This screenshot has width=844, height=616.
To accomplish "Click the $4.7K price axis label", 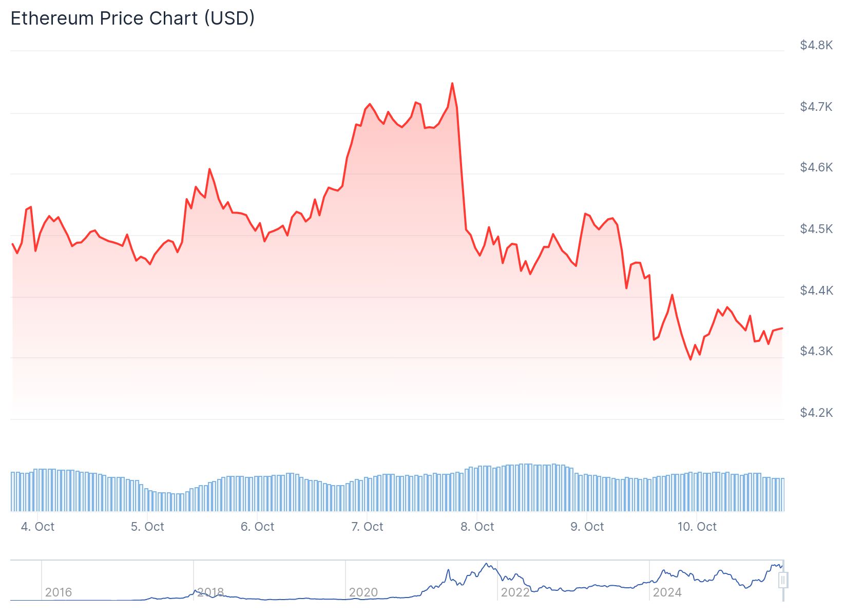I will point(816,107).
